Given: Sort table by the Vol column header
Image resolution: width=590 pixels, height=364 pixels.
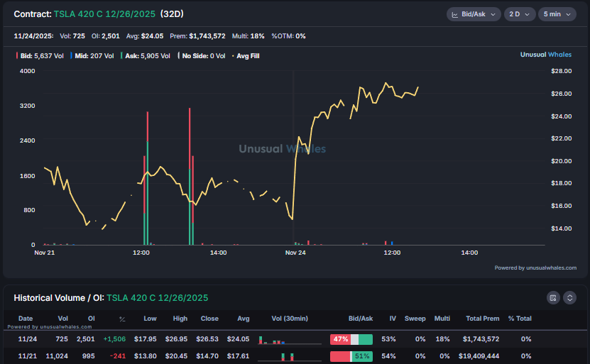Looking at the screenshot, I should (x=63, y=319).
